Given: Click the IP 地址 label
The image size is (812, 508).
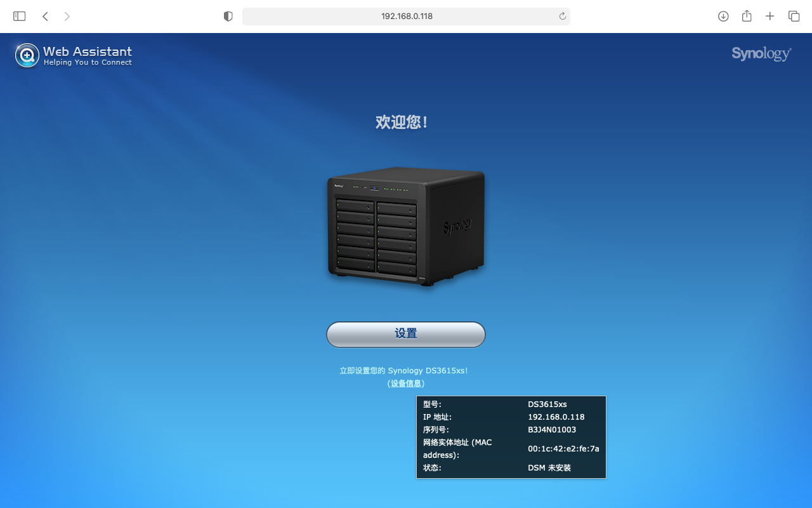Looking at the screenshot, I should point(438,417).
